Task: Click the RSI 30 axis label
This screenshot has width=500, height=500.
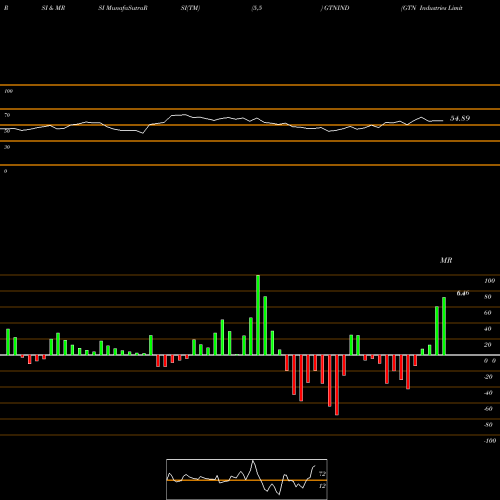Action: [7, 147]
